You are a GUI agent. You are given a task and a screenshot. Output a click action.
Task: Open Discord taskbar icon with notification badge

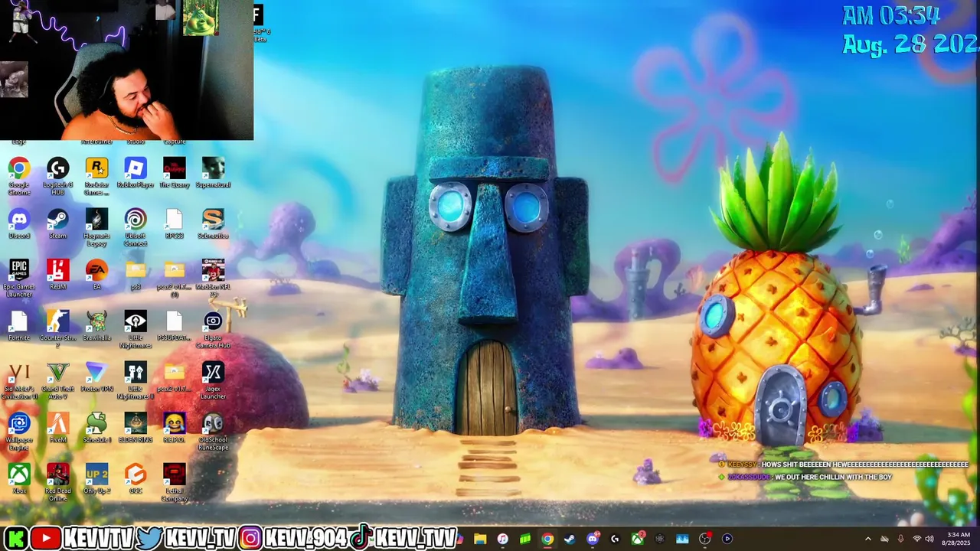(593, 539)
